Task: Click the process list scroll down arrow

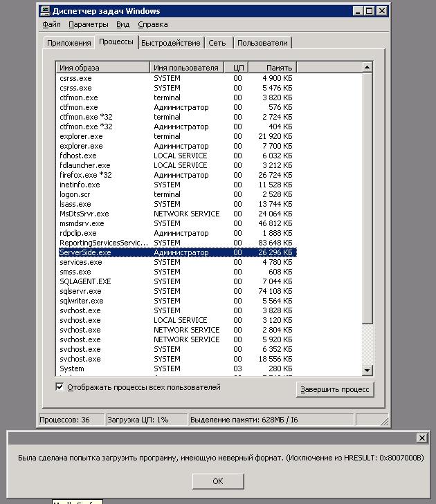Action: pyautogui.click(x=367, y=370)
